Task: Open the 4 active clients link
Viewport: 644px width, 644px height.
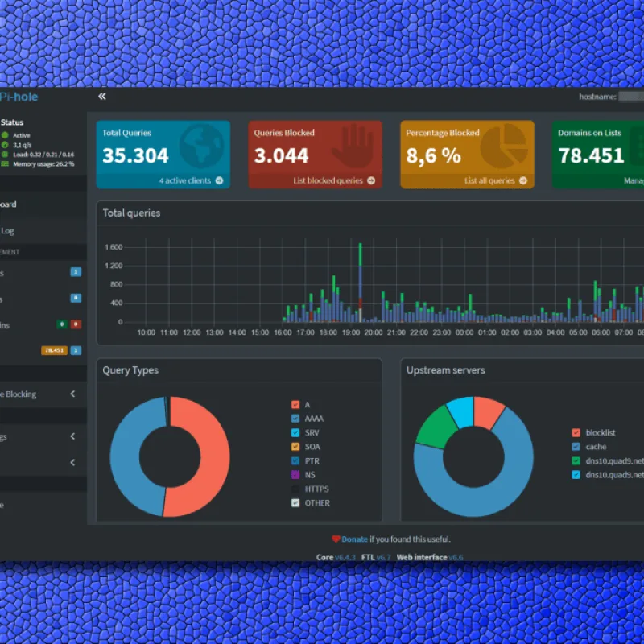Action: click(x=185, y=180)
